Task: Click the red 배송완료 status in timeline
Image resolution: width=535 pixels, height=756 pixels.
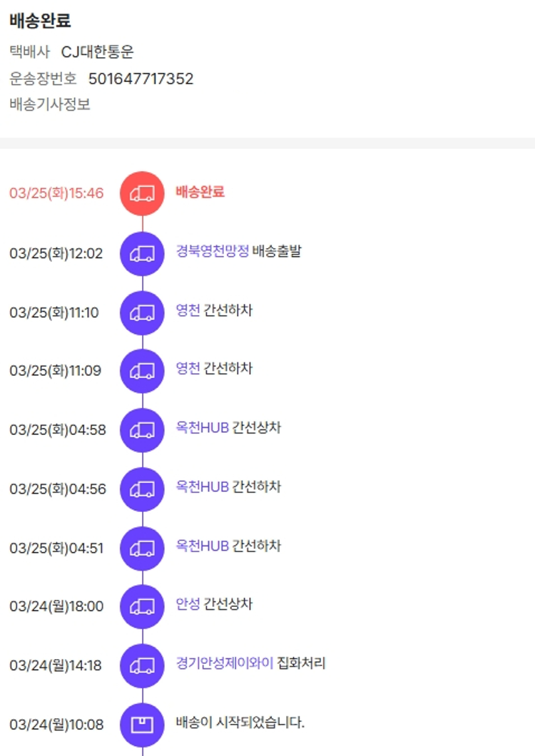Action: click(x=200, y=192)
